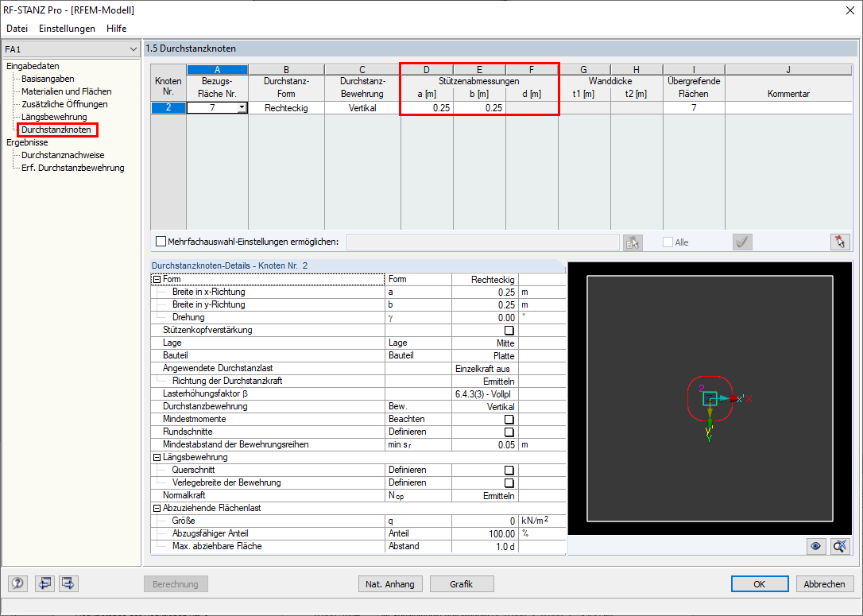Click the cancel-zoom magnifier icon
This screenshot has width=863, height=616.
839,546
